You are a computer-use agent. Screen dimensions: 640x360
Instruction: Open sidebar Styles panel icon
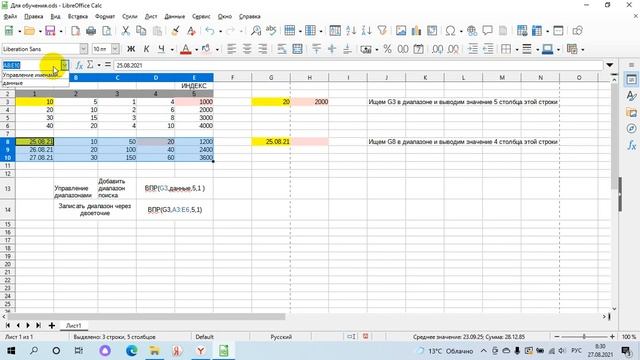(631, 96)
